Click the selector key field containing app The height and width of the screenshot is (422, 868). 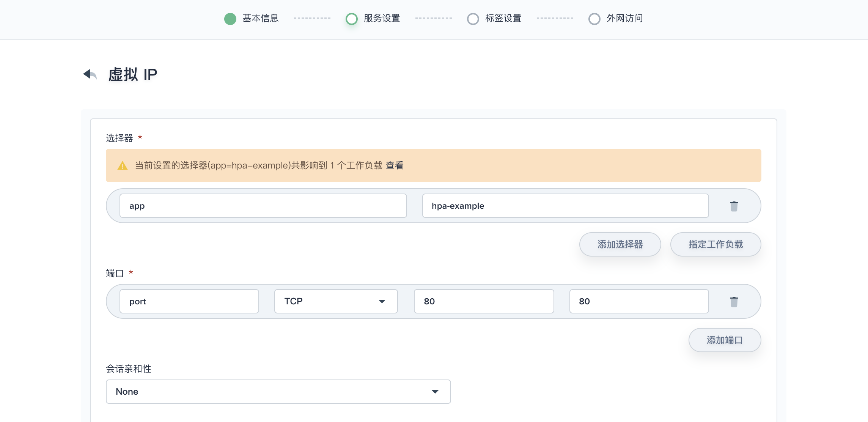point(263,206)
